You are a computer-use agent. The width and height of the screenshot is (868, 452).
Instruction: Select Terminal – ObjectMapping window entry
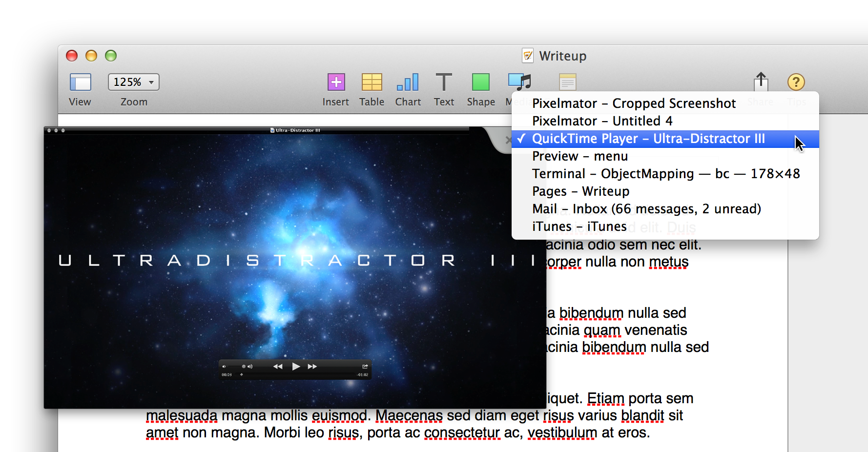pos(665,174)
